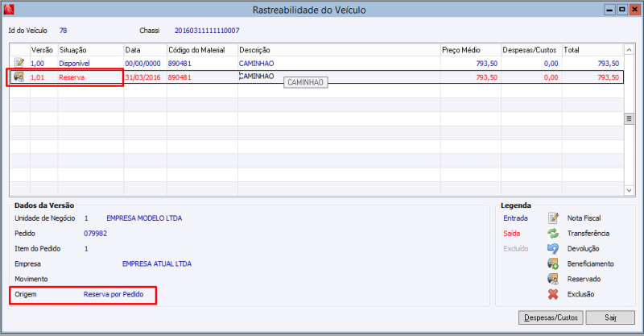Click the Beneficiamento legend icon

pyautogui.click(x=553, y=263)
